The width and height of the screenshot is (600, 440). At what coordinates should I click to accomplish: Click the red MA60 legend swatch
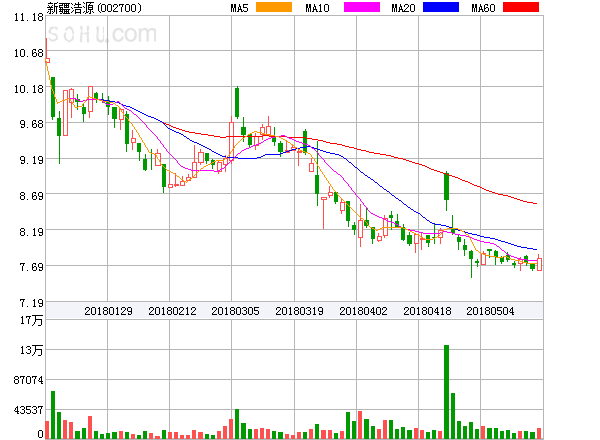tap(521, 7)
